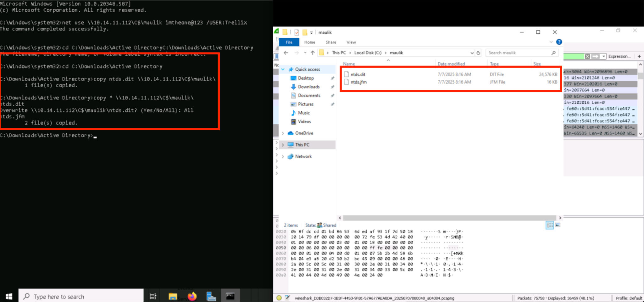The width and height of the screenshot is (644, 302).
Task: Click the Search maulik input box
Action: [x=519, y=53]
